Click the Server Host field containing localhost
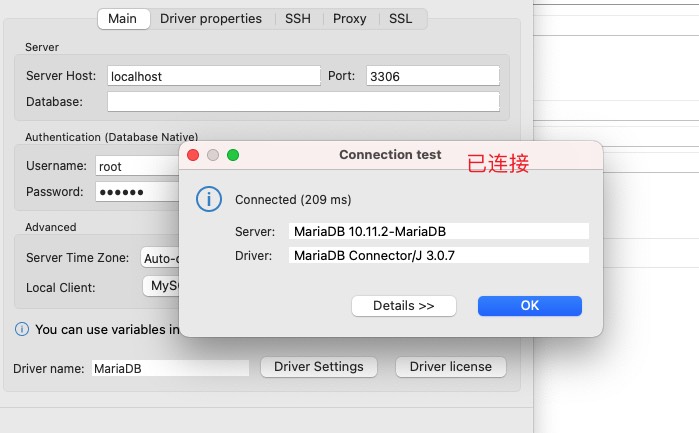 pos(213,76)
